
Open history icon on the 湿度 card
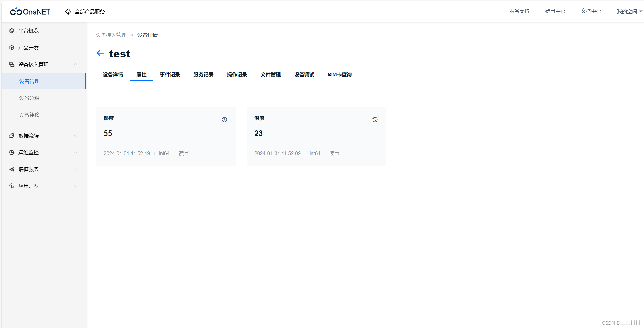[x=224, y=120]
